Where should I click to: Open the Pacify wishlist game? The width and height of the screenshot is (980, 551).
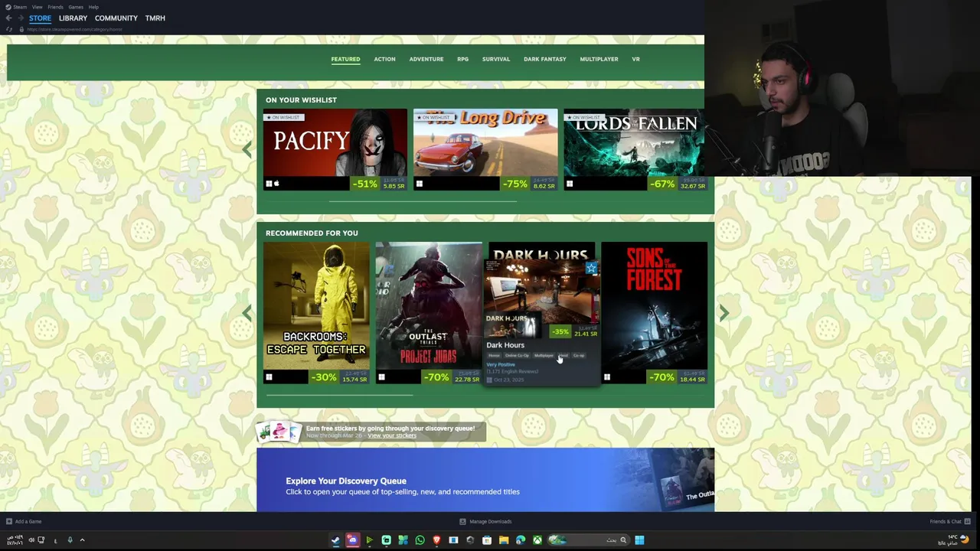(335, 150)
